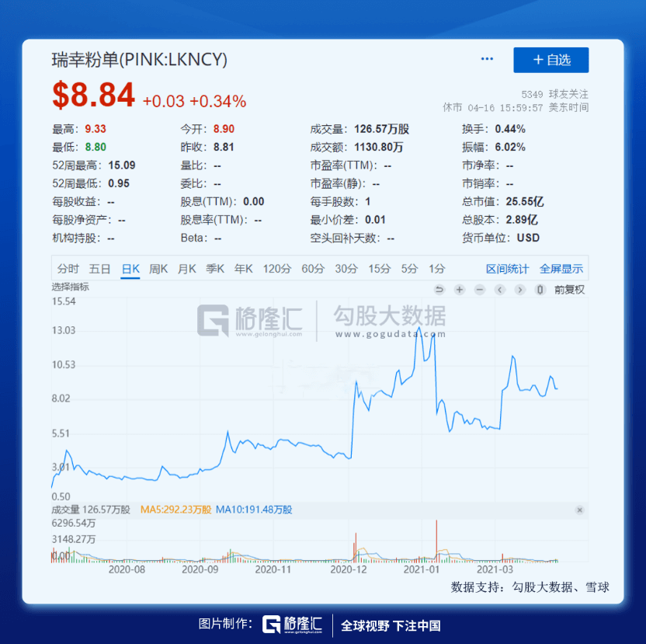Click the zoom out icon above the chart
Screen dimensions: 646x644
pyautogui.click(x=478, y=290)
